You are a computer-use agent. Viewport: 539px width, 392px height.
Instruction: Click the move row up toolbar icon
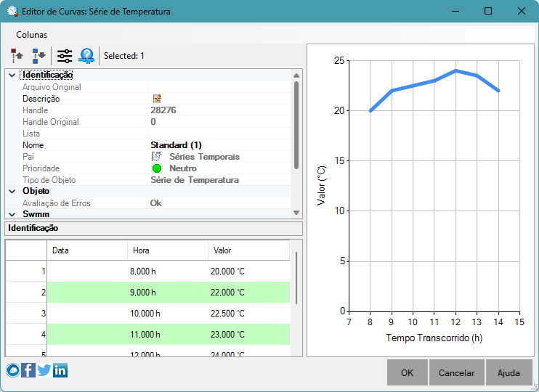(x=17, y=56)
